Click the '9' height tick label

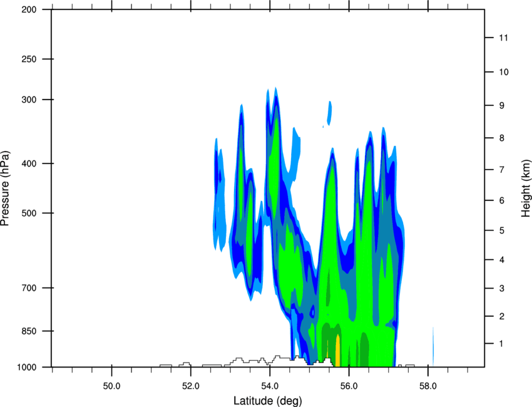(502, 106)
